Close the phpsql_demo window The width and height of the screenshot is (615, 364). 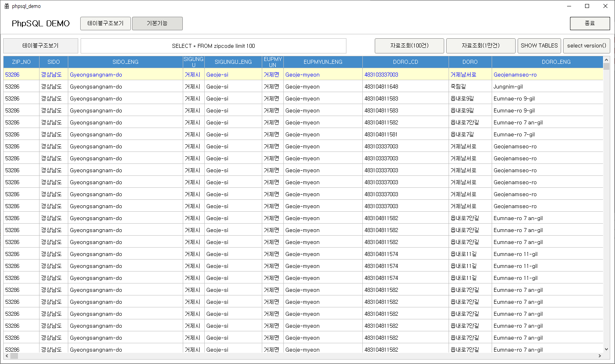point(605,6)
